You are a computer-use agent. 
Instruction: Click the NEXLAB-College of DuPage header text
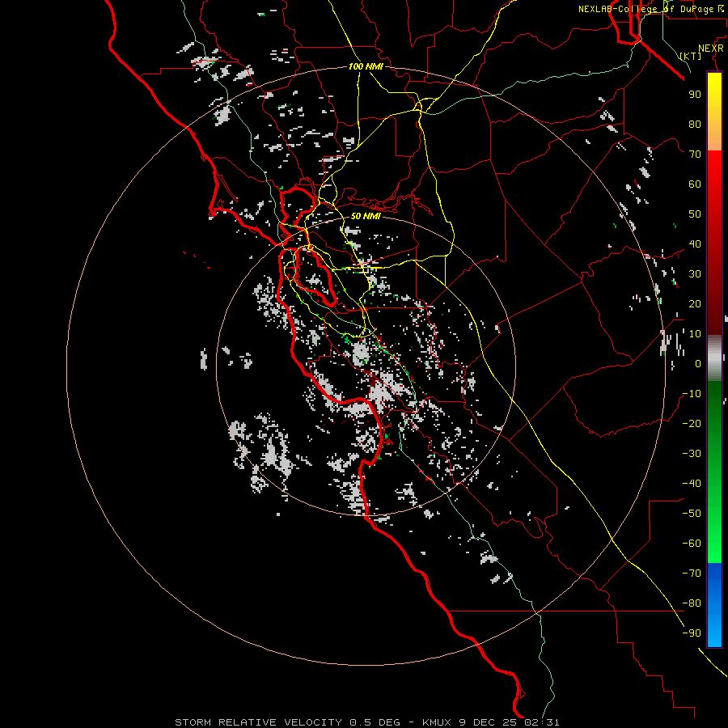651,9
